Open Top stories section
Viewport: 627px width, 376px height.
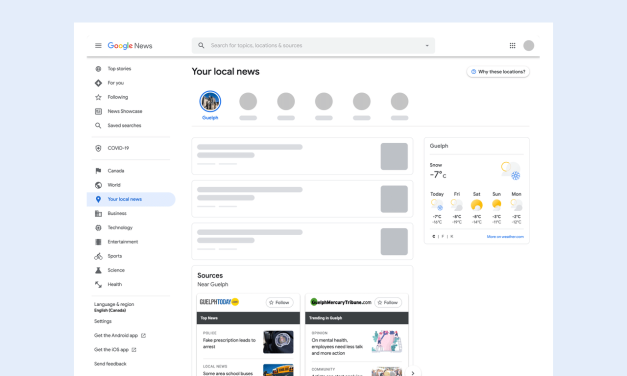point(119,69)
